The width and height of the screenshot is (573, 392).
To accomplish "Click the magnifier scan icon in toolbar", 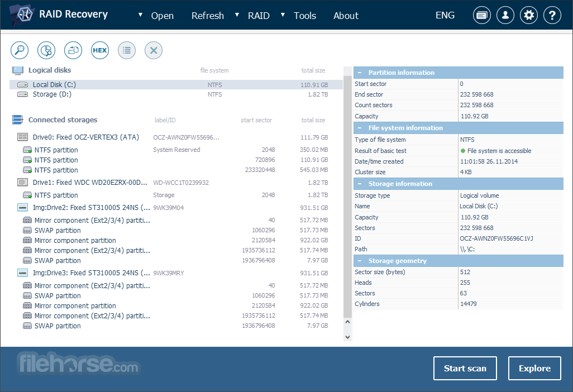I will tap(20, 50).
